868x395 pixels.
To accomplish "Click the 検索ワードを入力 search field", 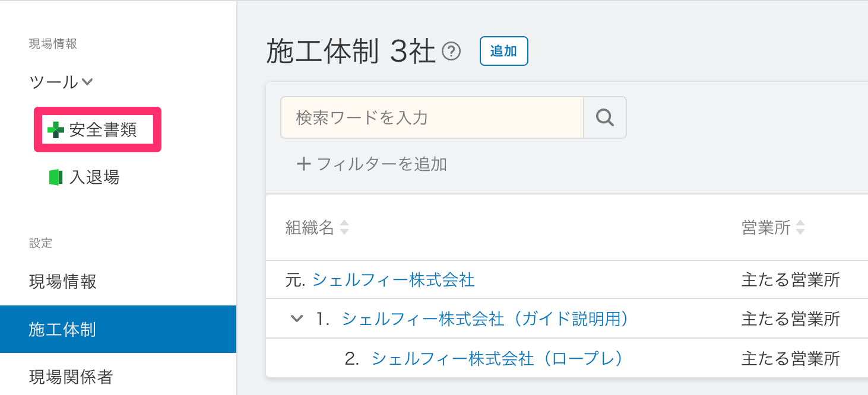I will 432,117.
